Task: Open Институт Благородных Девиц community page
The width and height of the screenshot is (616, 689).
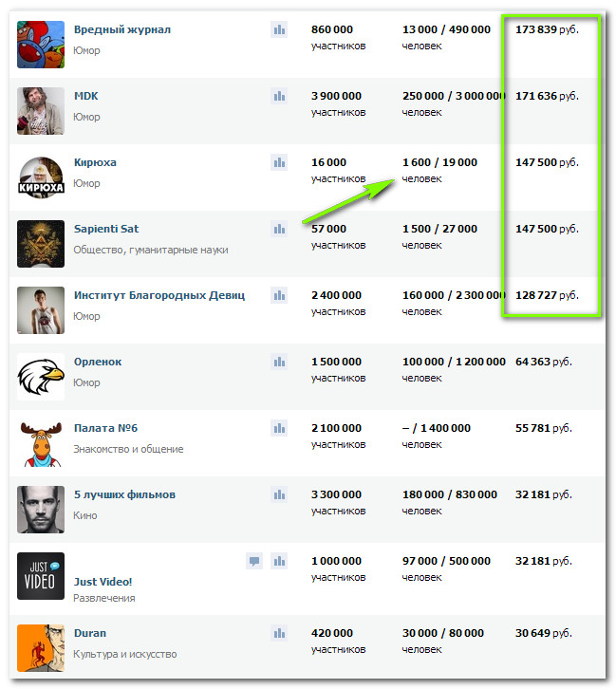Action: (159, 295)
